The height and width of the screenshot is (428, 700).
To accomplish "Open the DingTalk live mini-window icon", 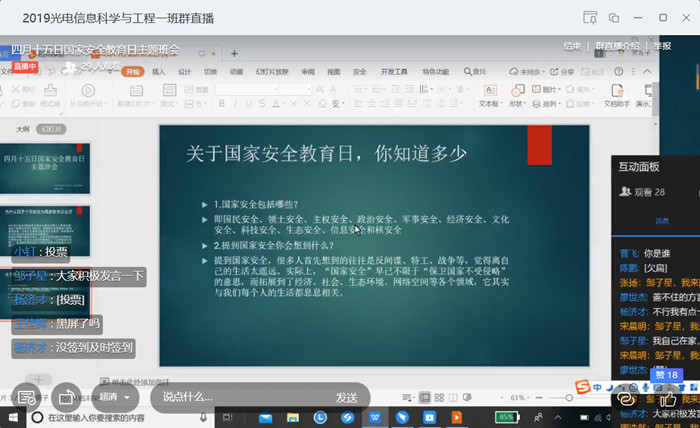I will 590,17.
